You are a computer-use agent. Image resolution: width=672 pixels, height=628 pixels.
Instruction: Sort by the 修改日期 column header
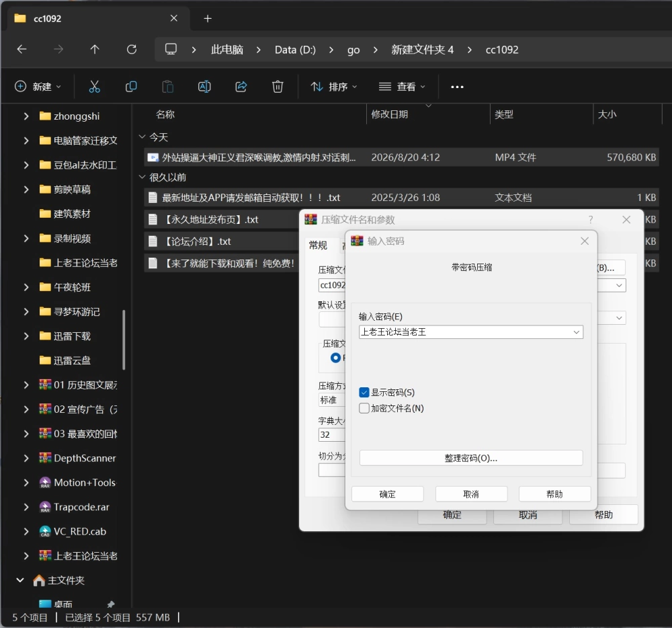tap(390, 114)
